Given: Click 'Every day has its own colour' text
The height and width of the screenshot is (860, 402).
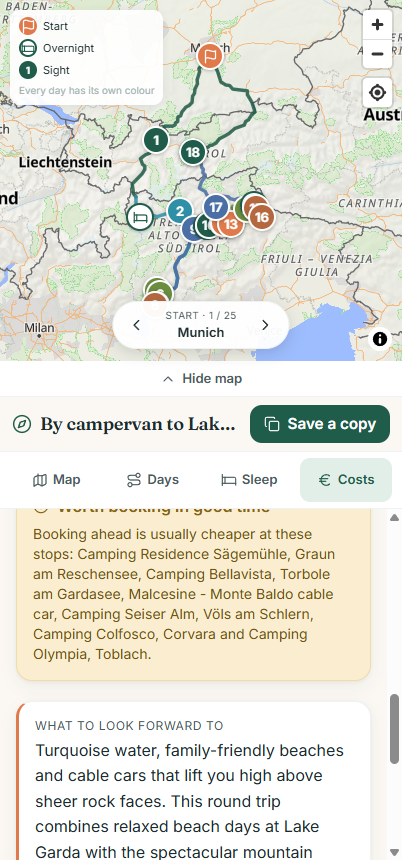Looking at the screenshot, I should [87, 90].
